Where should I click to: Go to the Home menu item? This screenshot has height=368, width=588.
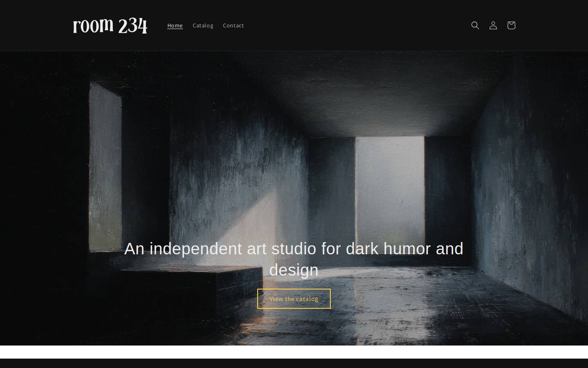(x=175, y=25)
